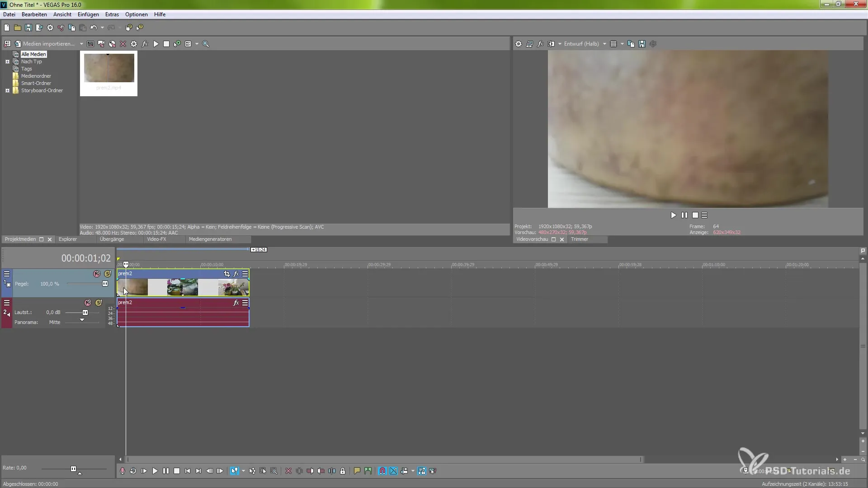Open Optionen menu
868x488 pixels.
[137, 14]
